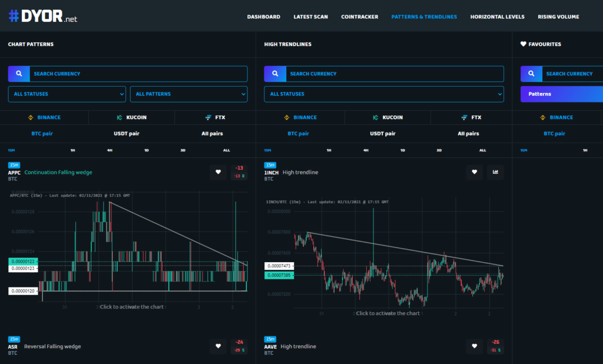Select 4H timeframe in Chart Patterns panel
The height and width of the screenshot is (364, 603).
coord(110,150)
